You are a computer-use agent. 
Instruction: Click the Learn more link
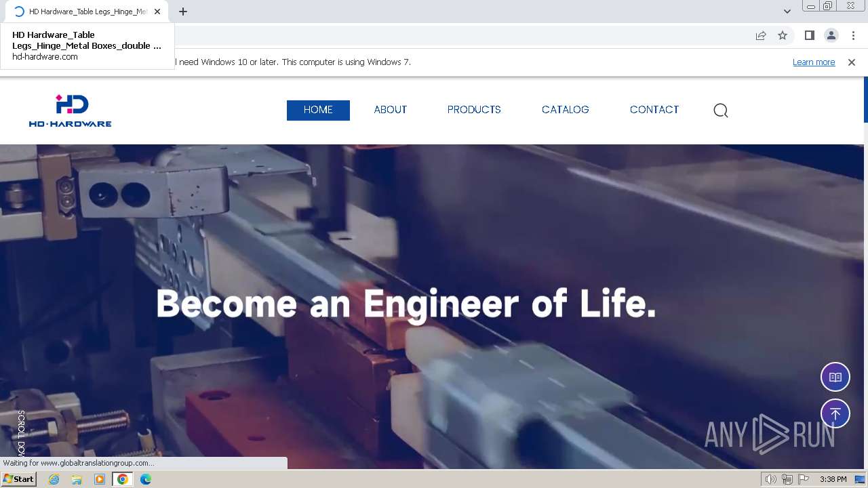(814, 62)
